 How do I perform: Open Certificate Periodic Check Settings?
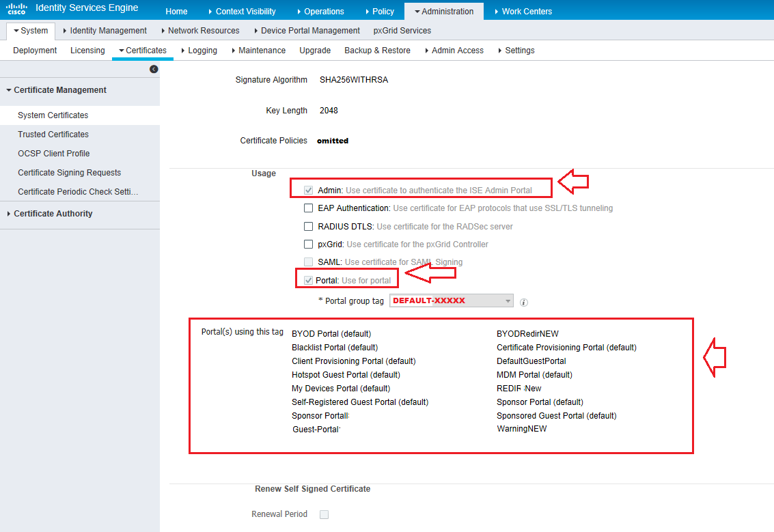click(78, 192)
